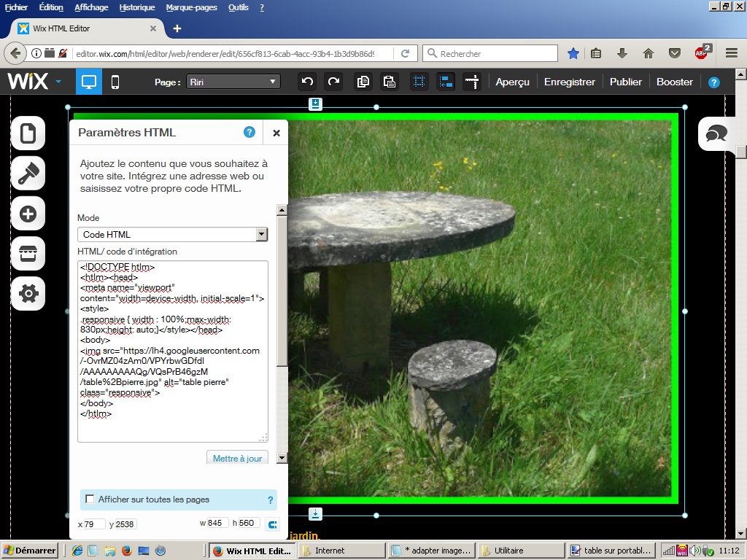Screen dimensions: 747x560
Task: Click the x position field
Action: point(94,524)
